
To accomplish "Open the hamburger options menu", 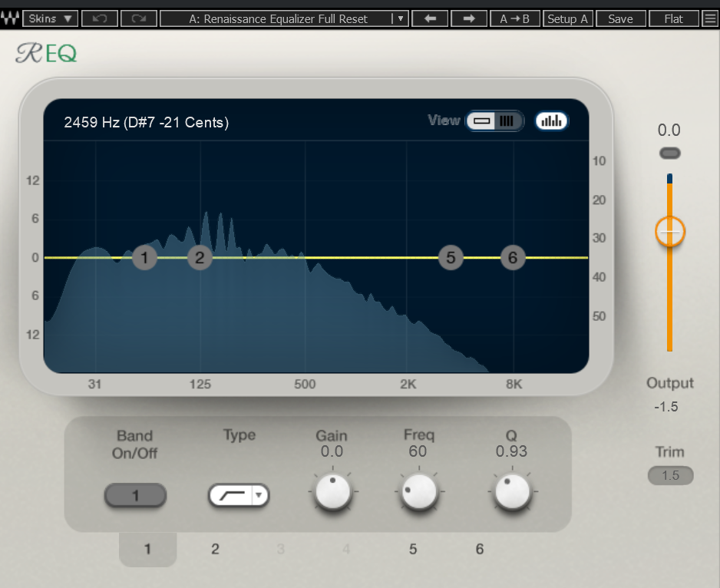I will (710, 19).
